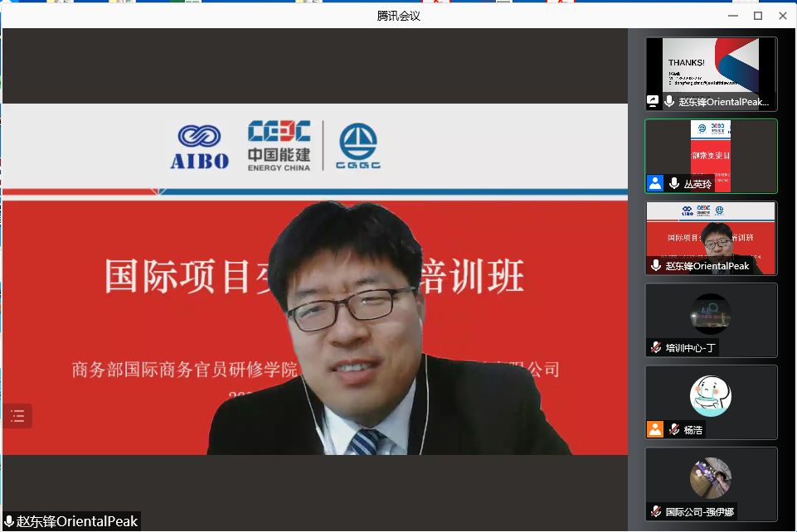Image resolution: width=797 pixels, height=532 pixels.
Task: Click orange person badge beside 杨浩
Action: click(x=655, y=430)
